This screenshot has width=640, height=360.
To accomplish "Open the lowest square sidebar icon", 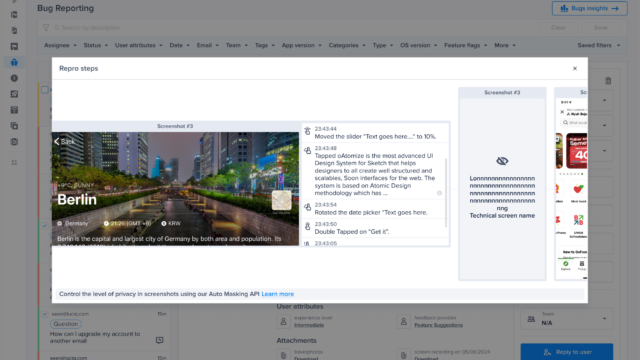I will (14, 142).
